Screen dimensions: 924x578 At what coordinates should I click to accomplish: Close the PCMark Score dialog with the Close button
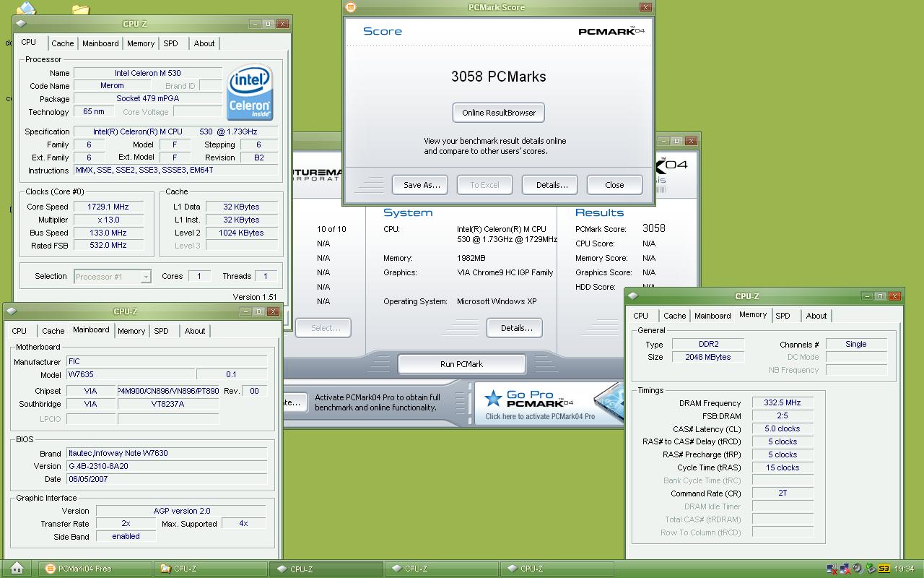pos(614,185)
